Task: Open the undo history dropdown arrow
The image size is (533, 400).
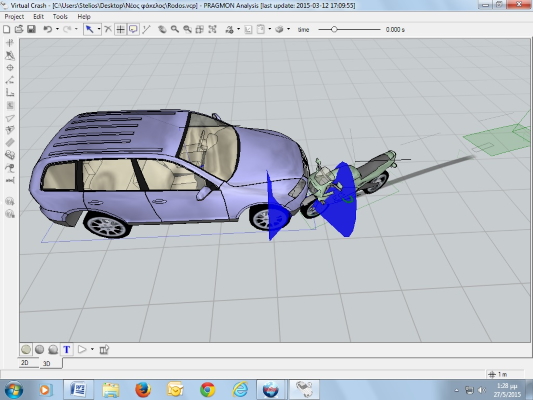Action: pyautogui.click(x=57, y=29)
